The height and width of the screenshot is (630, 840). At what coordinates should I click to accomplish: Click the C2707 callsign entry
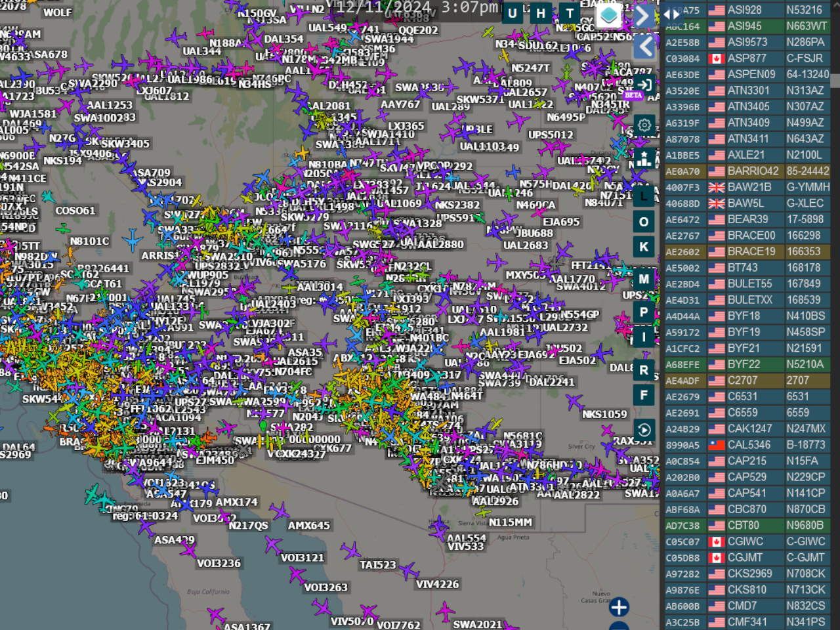[x=742, y=381]
